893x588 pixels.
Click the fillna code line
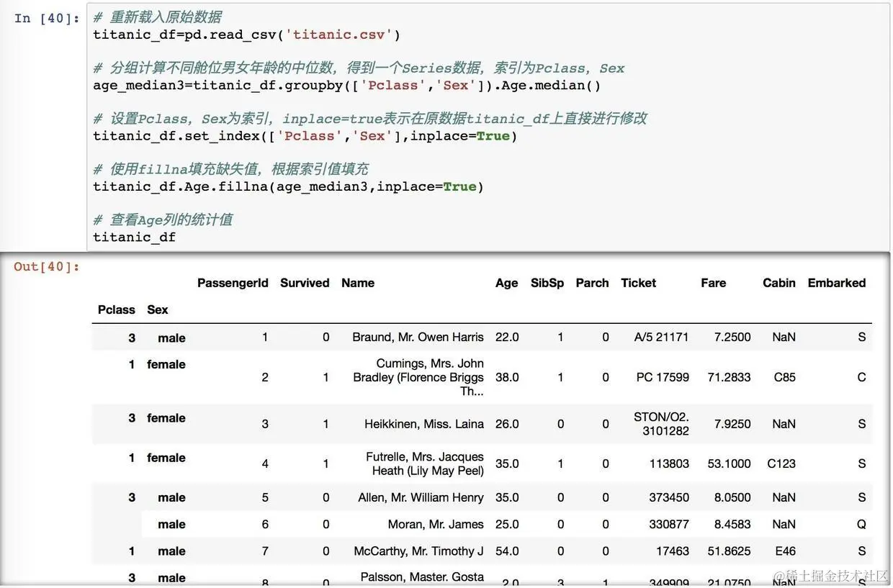point(289,186)
